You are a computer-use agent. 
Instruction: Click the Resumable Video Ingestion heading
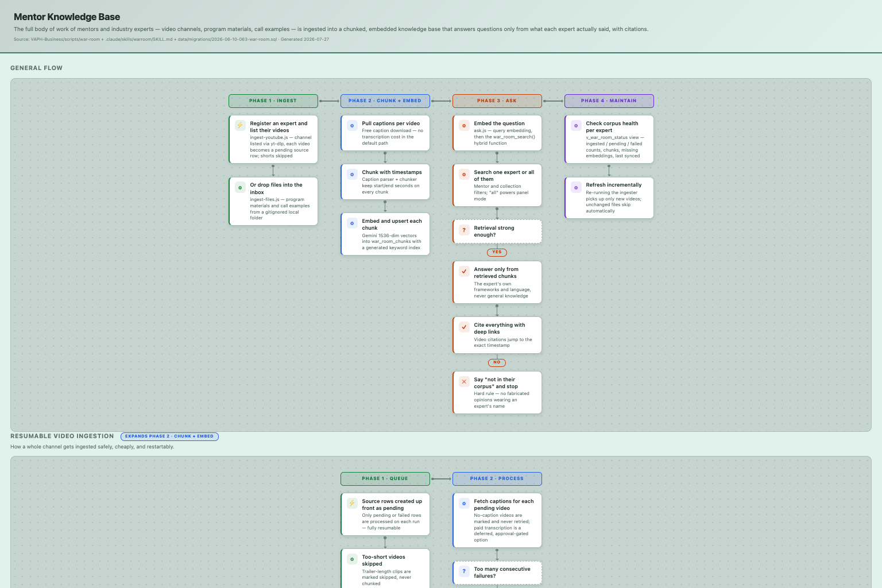click(62, 436)
